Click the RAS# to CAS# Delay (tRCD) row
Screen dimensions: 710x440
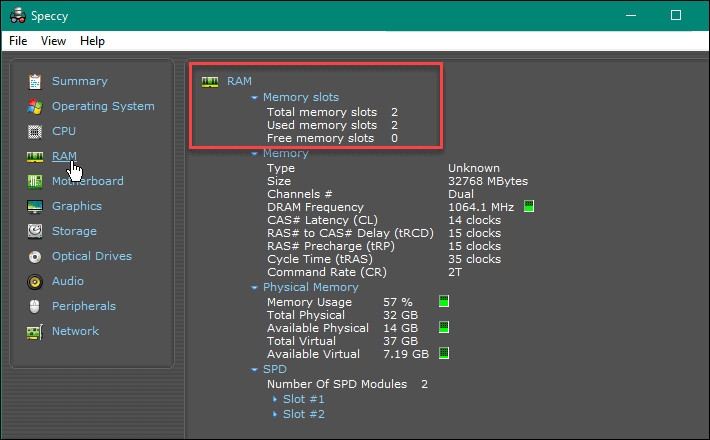pos(384,234)
